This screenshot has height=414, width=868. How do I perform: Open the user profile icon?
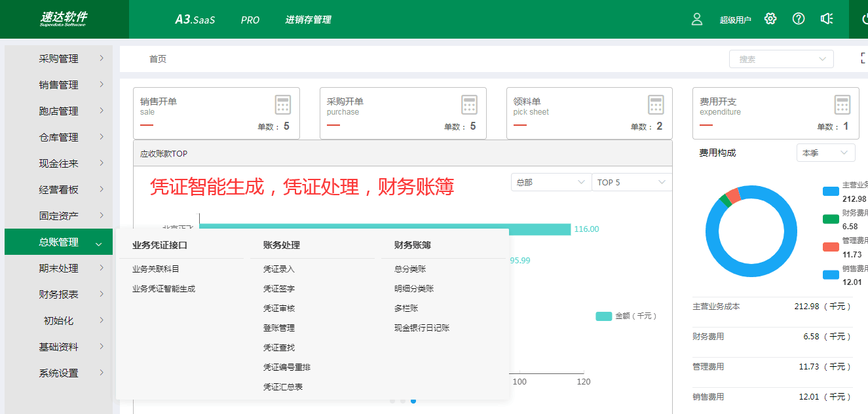tap(697, 19)
